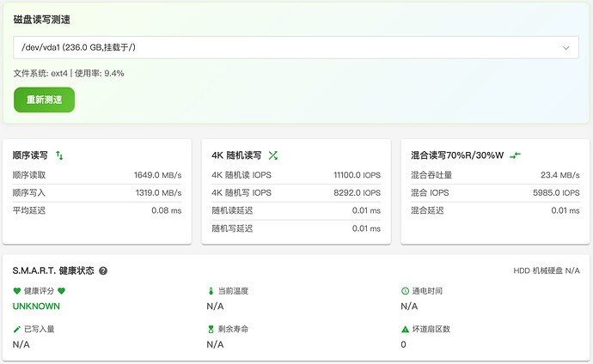Click the 文件系统: ext4 | 使用率: 9.4% info line
This screenshot has width=593, height=364.
coord(69,73)
